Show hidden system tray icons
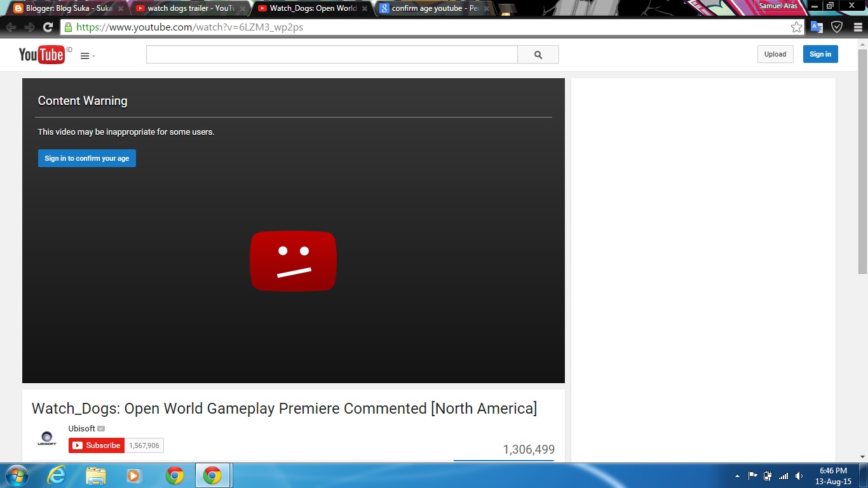Viewport: 868px width, 488px height. 737,476
